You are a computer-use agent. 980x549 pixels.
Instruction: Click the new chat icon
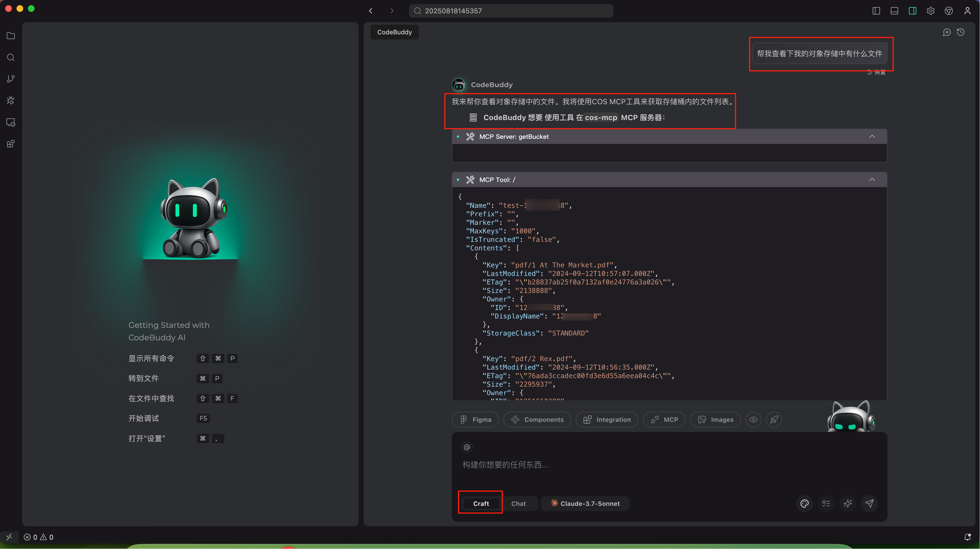[947, 32]
